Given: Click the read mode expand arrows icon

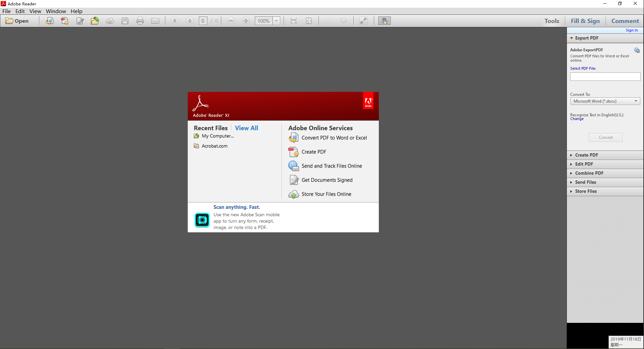Looking at the screenshot, I should (x=363, y=21).
